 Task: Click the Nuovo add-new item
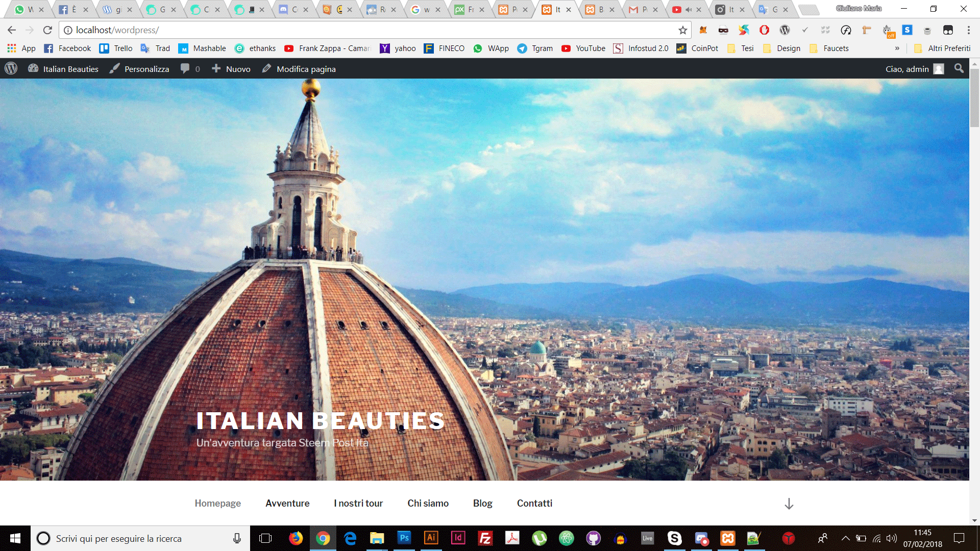tap(231, 69)
